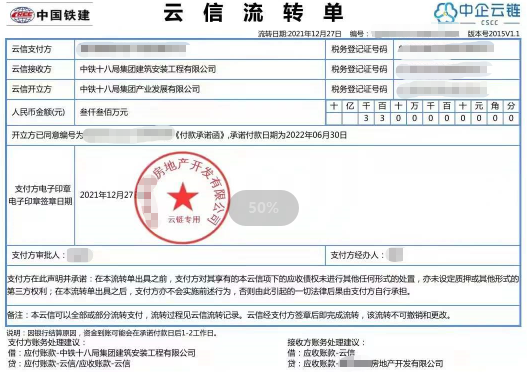
Task: Click the 接收方账务处理建议 heading
Action: (x=326, y=342)
